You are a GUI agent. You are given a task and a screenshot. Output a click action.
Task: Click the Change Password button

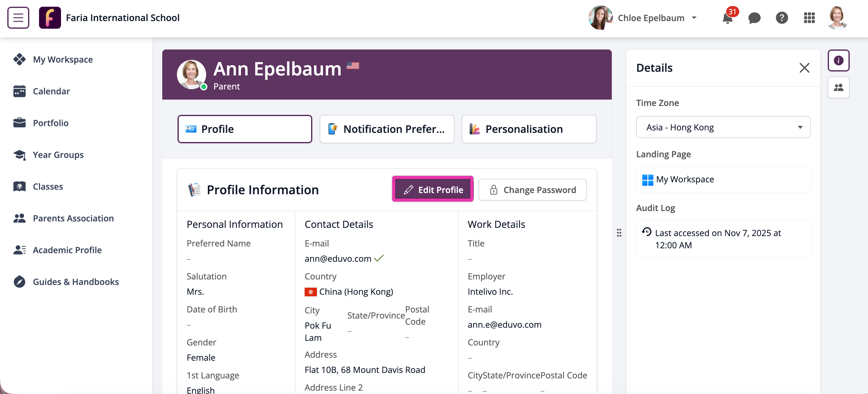click(533, 190)
